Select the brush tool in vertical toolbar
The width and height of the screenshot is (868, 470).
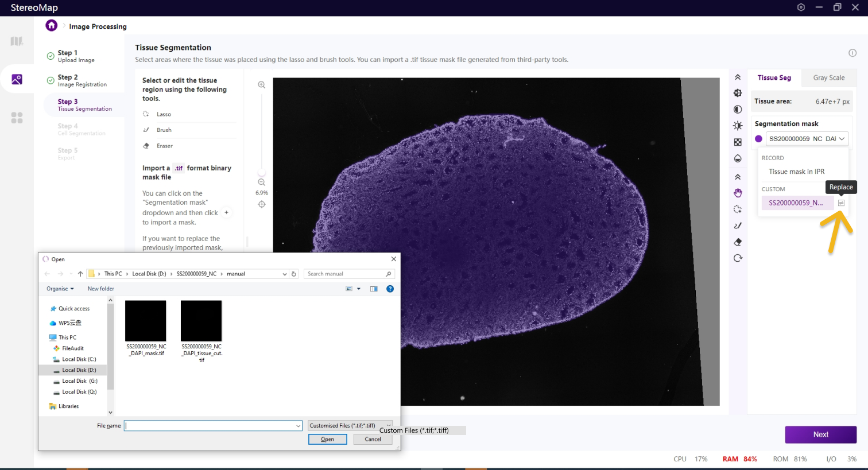(x=738, y=226)
